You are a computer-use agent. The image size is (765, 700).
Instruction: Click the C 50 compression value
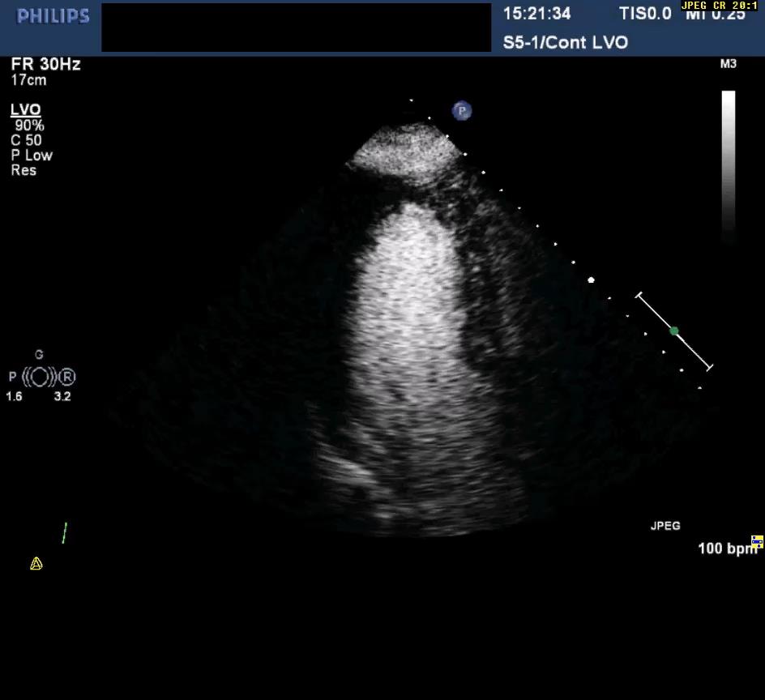(27, 140)
